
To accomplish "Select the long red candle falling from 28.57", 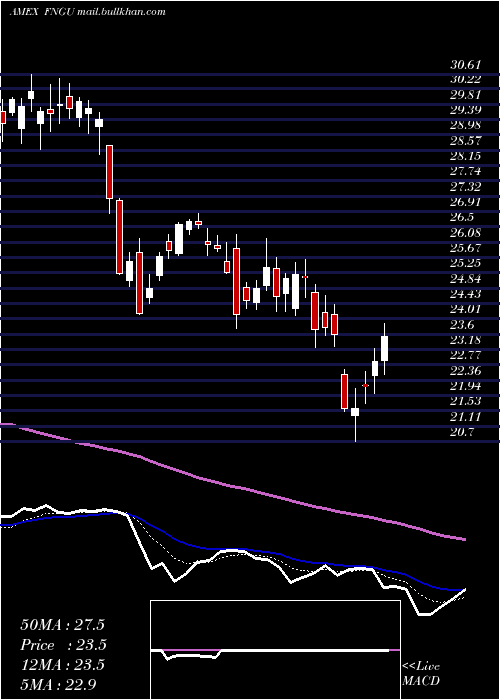I will pyautogui.click(x=109, y=172).
